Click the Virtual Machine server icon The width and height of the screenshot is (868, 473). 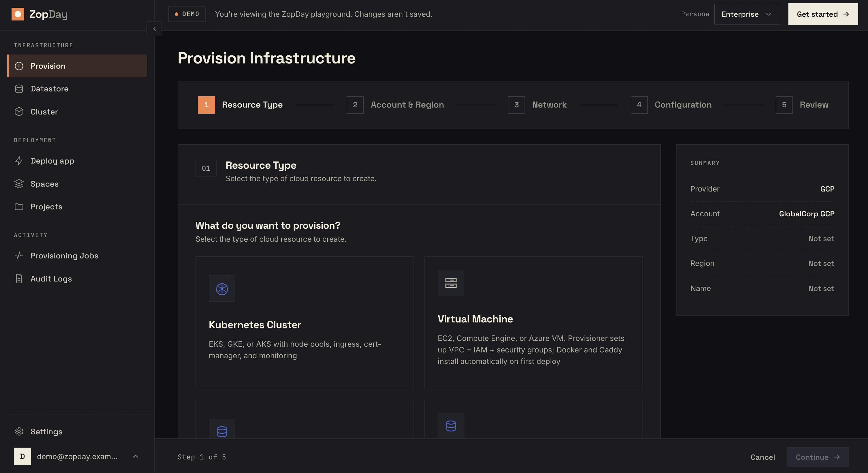451,283
